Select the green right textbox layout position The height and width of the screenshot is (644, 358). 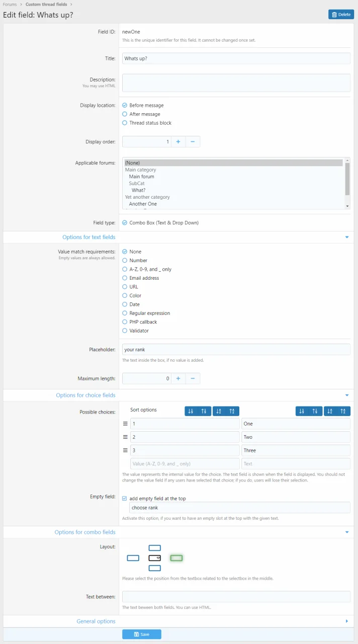click(x=176, y=558)
